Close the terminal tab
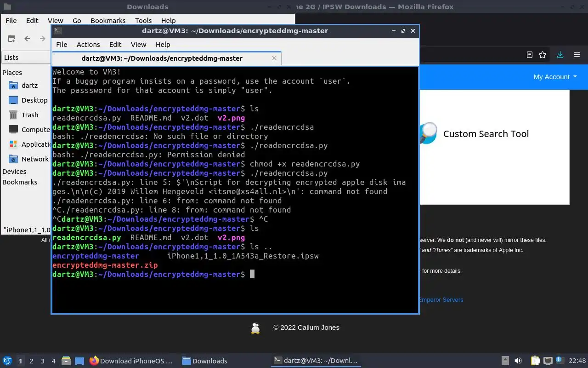Screen dimensions: 588x368 (x=275, y=58)
